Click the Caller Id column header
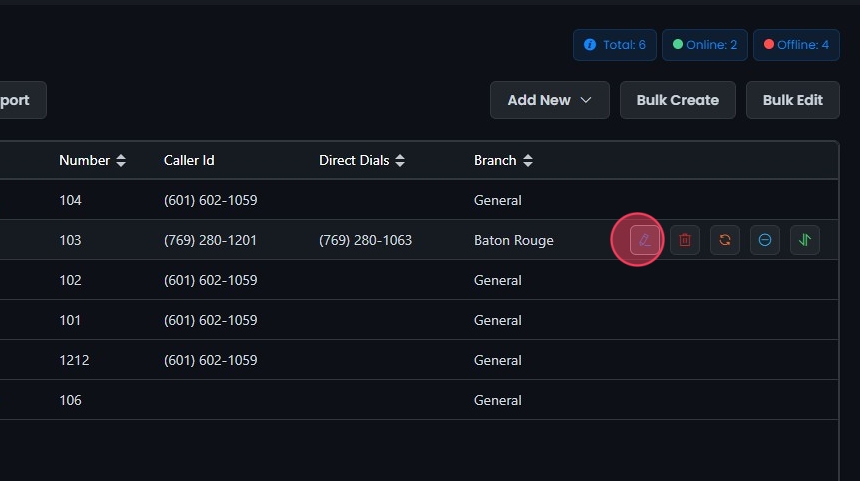The width and height of the screenshot is (860, 481). point(189,160)
